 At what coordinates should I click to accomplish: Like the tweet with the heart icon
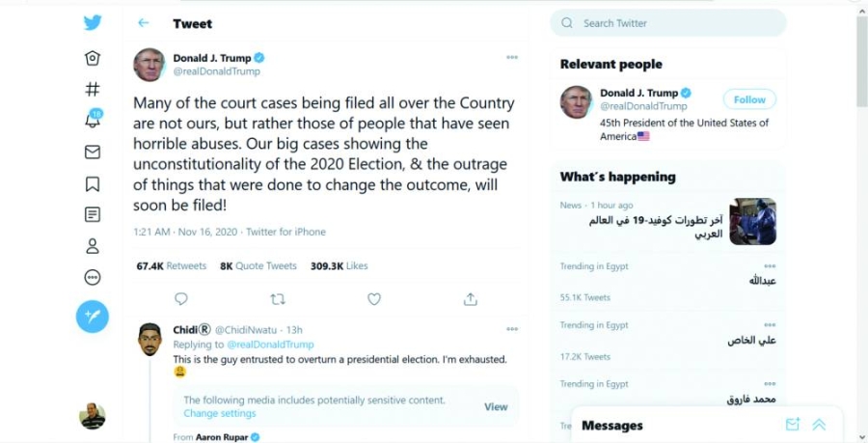coord(374,299)
